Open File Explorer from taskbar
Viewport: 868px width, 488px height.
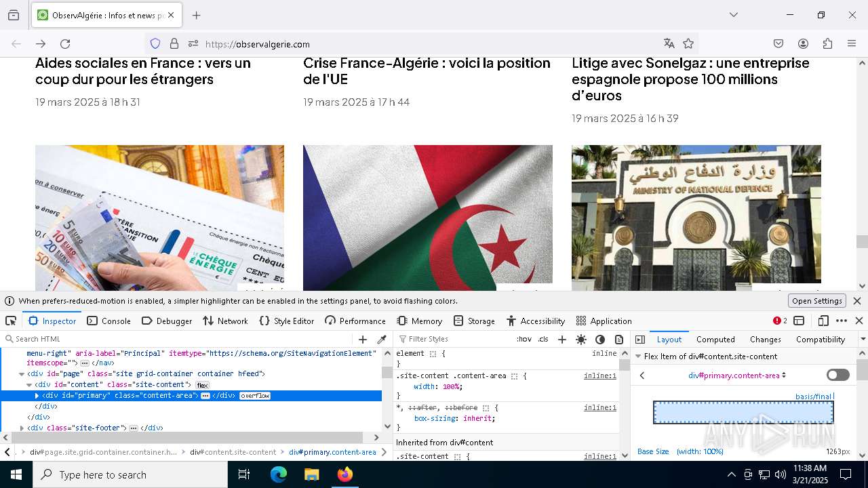(x=311, y=474)
